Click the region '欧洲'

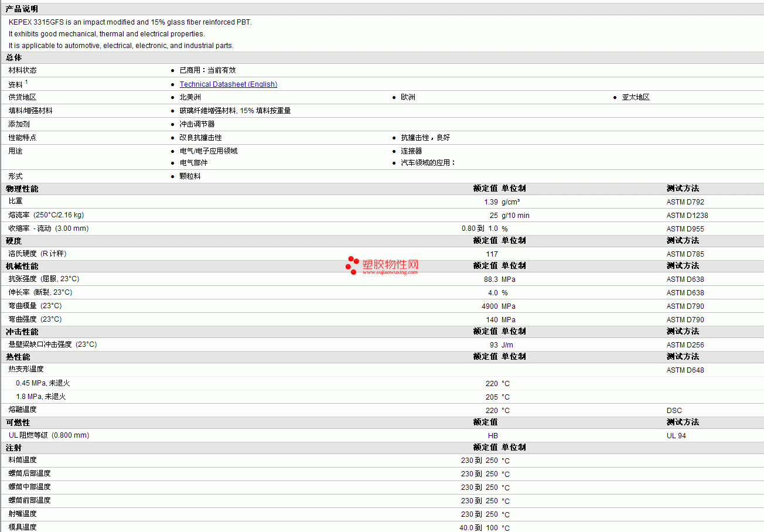pyautogui.click(x=408, y=97)
